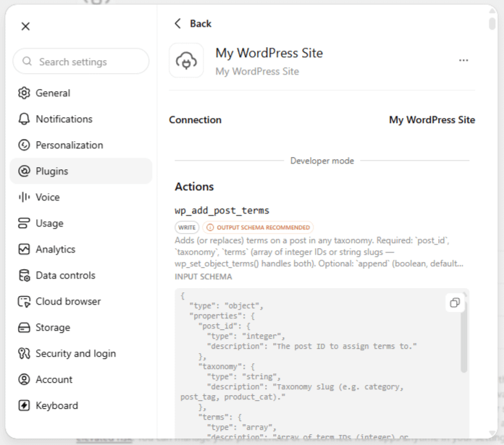This screenshot has height=445, width=504.
Task: Select the Plugins label in sidebar
Action: coord(51,171)
